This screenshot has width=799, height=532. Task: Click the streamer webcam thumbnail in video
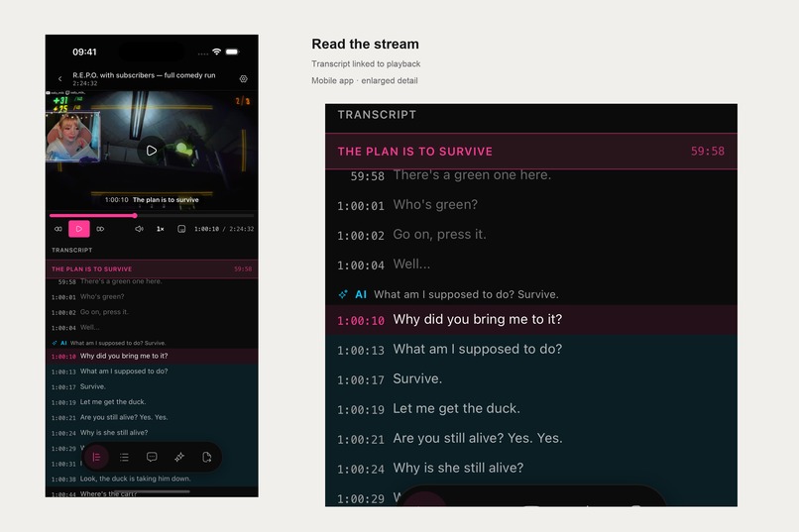[71, 137]
